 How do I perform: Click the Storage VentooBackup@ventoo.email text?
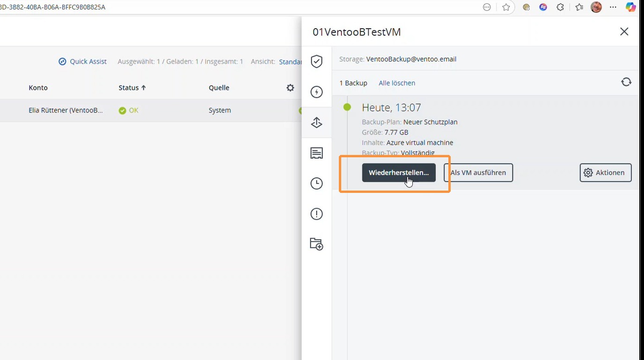point(398,59)
